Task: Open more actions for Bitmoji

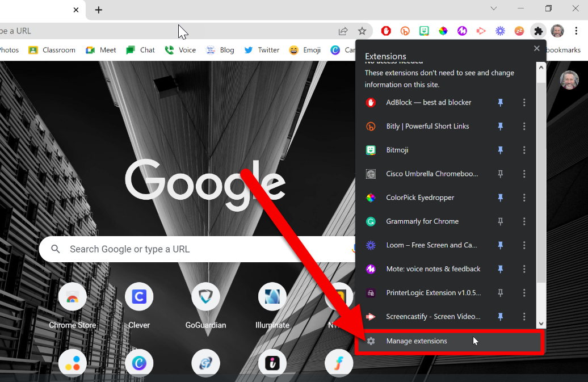Action: point(524,150)
